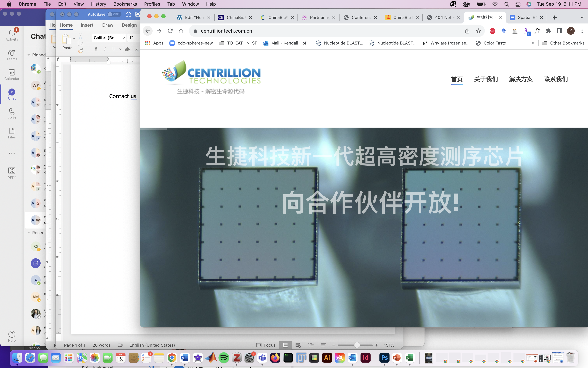588x368 pixels.
Task: Click 解决方案 navigation link
Action: tap(521, 79)
